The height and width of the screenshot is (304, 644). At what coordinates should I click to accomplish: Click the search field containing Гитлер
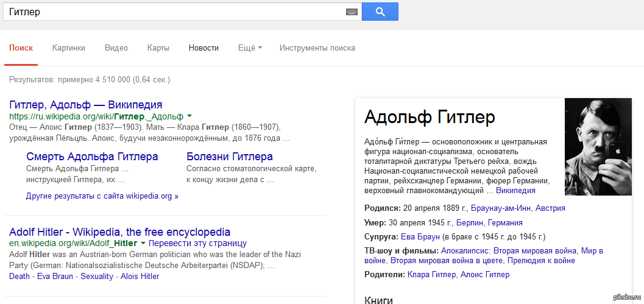tap(174, 12)
